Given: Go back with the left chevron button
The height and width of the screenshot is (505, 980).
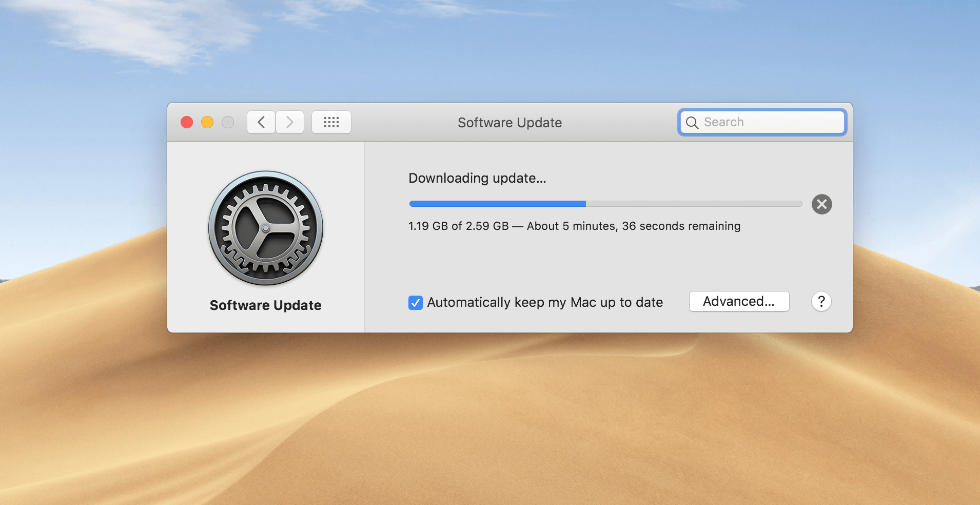Looking at the screenshot, I should 261,122.
